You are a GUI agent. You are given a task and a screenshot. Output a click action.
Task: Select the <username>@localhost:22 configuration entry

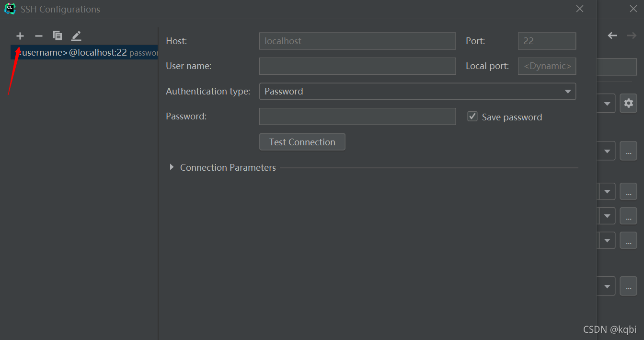[x=84, y=53]
